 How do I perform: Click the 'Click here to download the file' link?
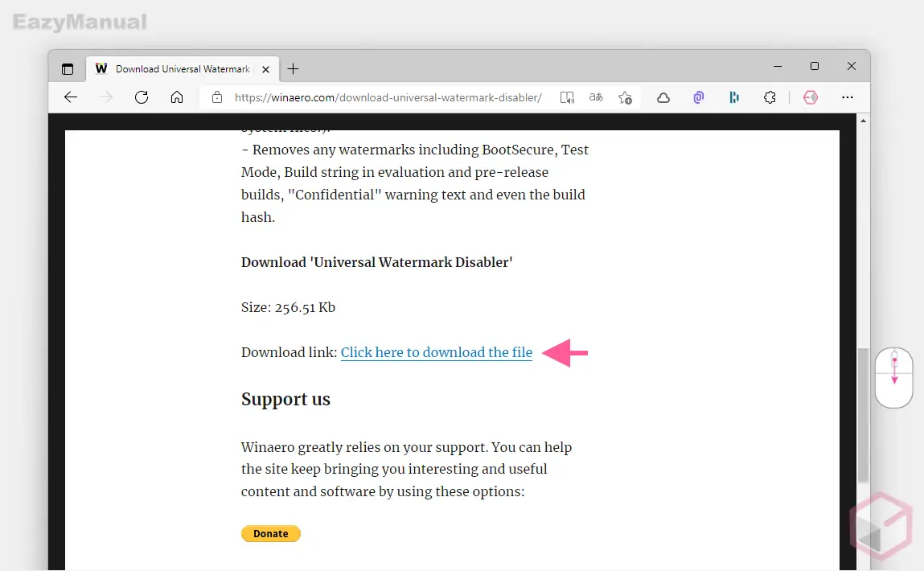point(436,352)
